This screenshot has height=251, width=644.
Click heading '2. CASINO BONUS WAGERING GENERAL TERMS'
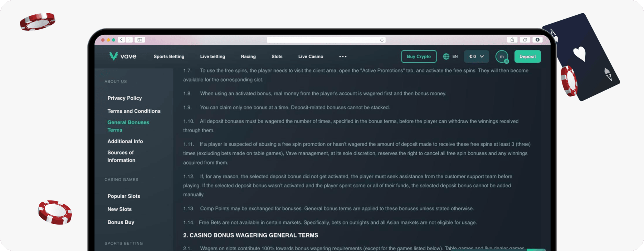click(x=250, y=235)
